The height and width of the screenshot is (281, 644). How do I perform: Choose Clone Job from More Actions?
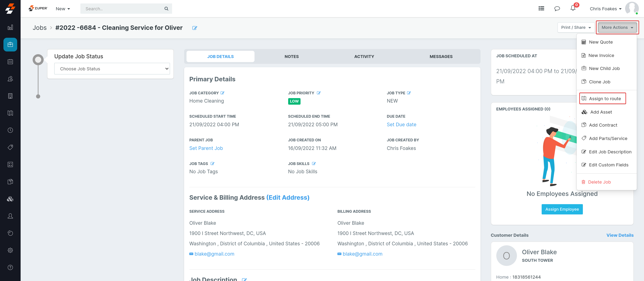(x=599, y=82)
